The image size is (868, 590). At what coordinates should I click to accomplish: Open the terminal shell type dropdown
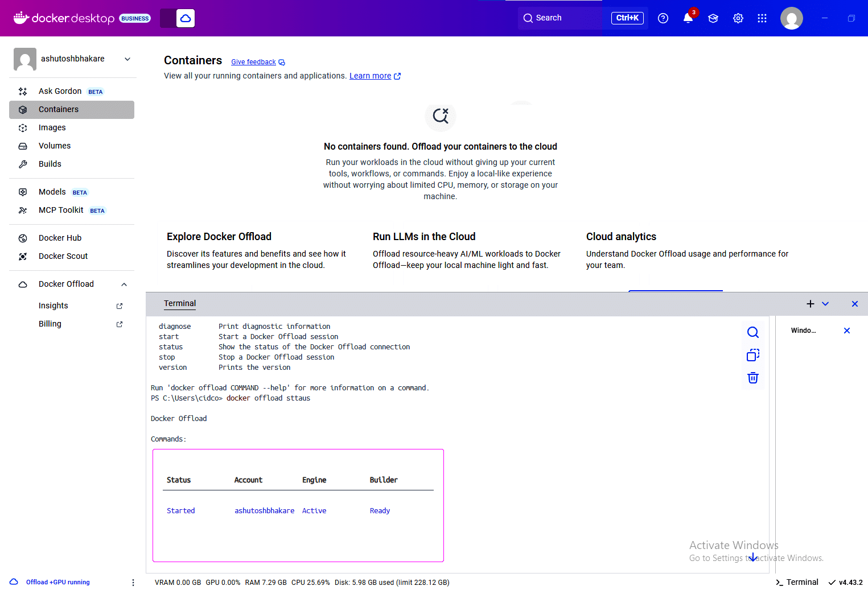825,303
